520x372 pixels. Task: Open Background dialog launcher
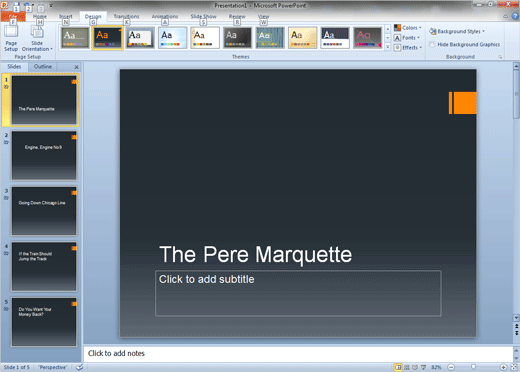pos(500,57)
